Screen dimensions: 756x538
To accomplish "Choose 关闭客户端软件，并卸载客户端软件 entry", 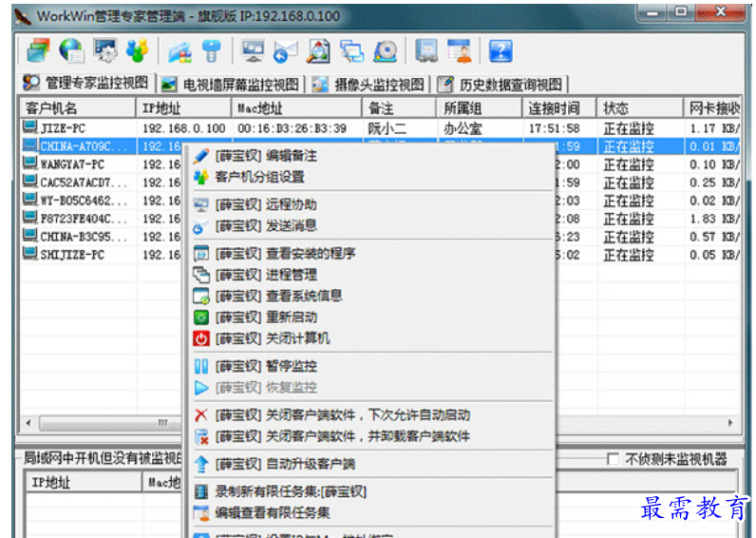I will 369,436.
